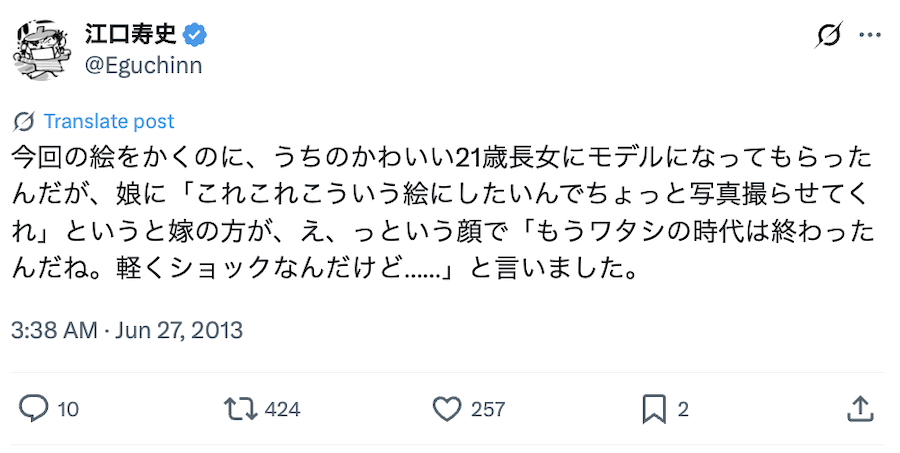Bookmark this post
Viewport: 900px width, 453px height.
pyautogui.click(x=653, y=408)
